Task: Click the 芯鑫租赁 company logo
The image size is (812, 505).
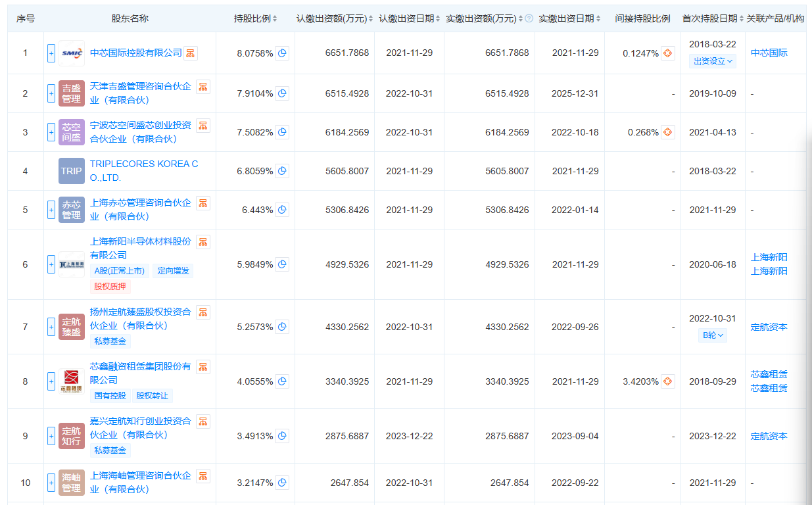Action: [72, 381]
